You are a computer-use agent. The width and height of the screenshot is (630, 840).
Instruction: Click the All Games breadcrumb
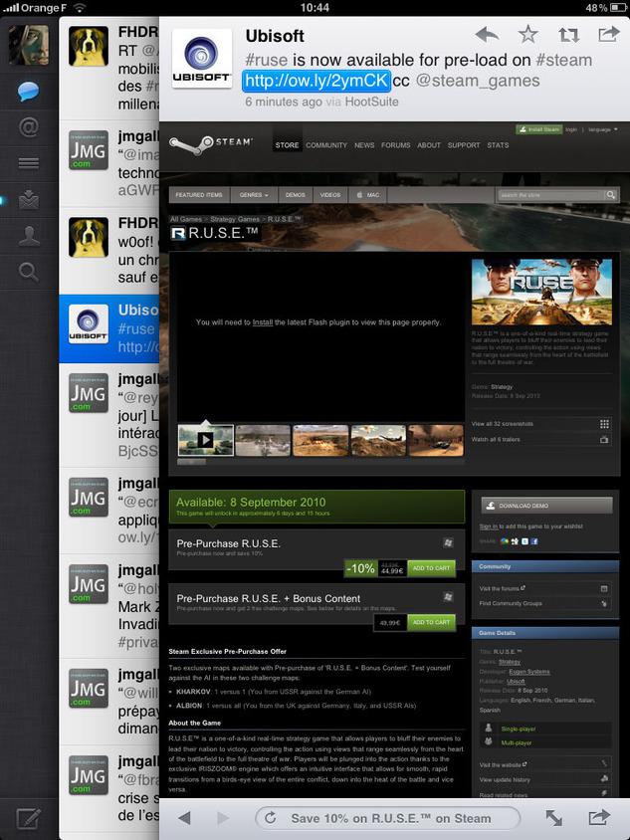click(x=185, y=219)
